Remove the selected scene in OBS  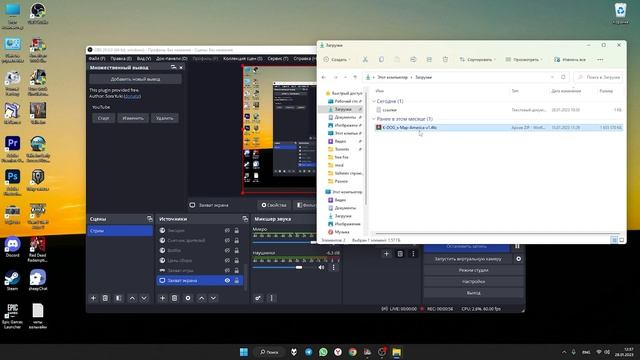click(105, 298)
